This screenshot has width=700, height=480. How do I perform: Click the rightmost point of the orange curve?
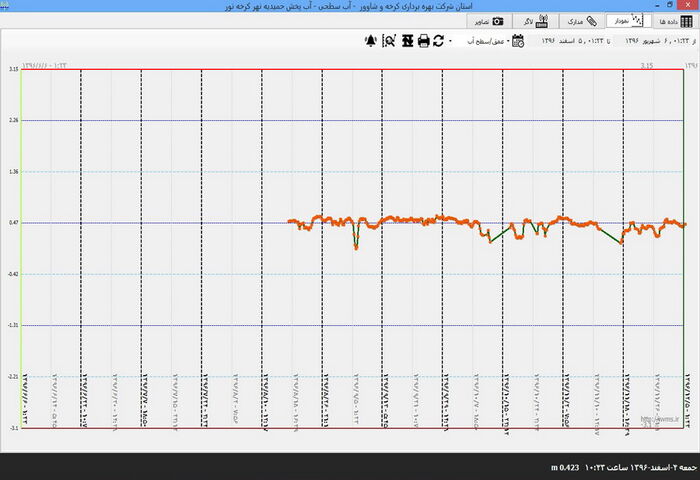tap(685, 225)
